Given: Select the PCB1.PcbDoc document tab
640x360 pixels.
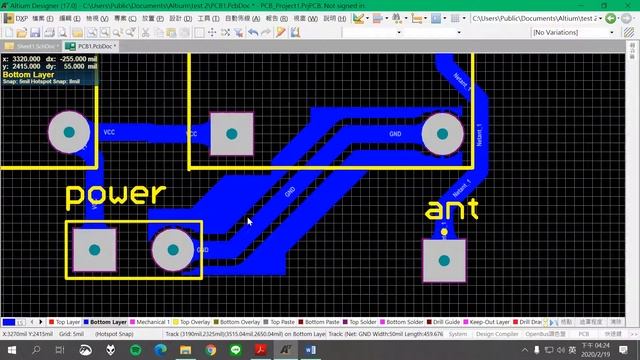Looking at the screenshot, I should click(x=91, y=46).
